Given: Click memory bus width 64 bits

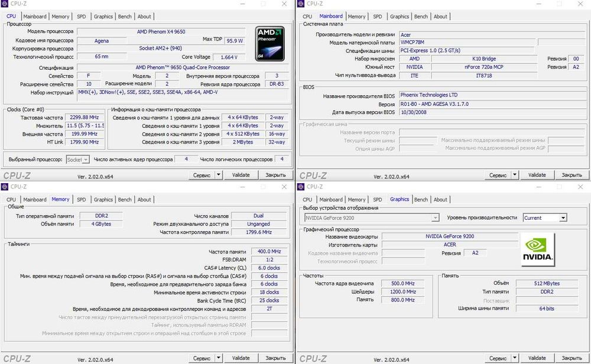Looking at the screenshot, I should click(x=547, y=308).
